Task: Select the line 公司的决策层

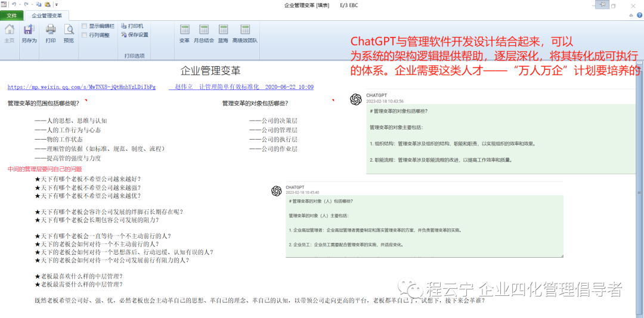Action: coord(273,121)
